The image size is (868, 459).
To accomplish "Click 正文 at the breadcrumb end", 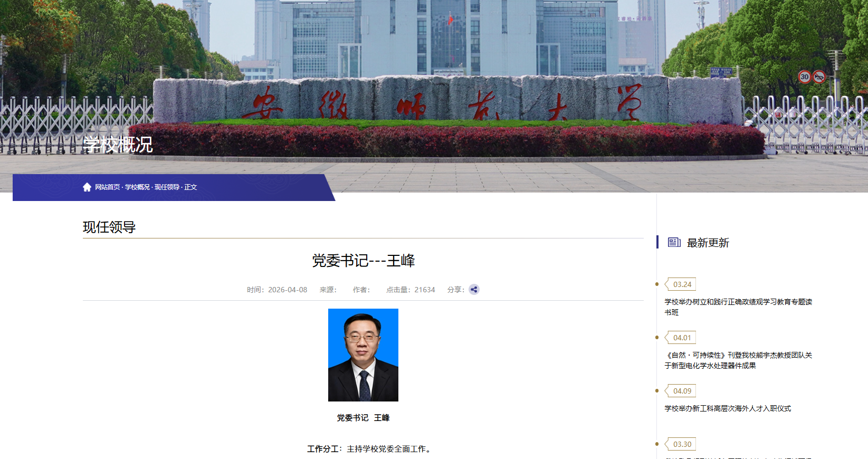I will coord(190,187).
